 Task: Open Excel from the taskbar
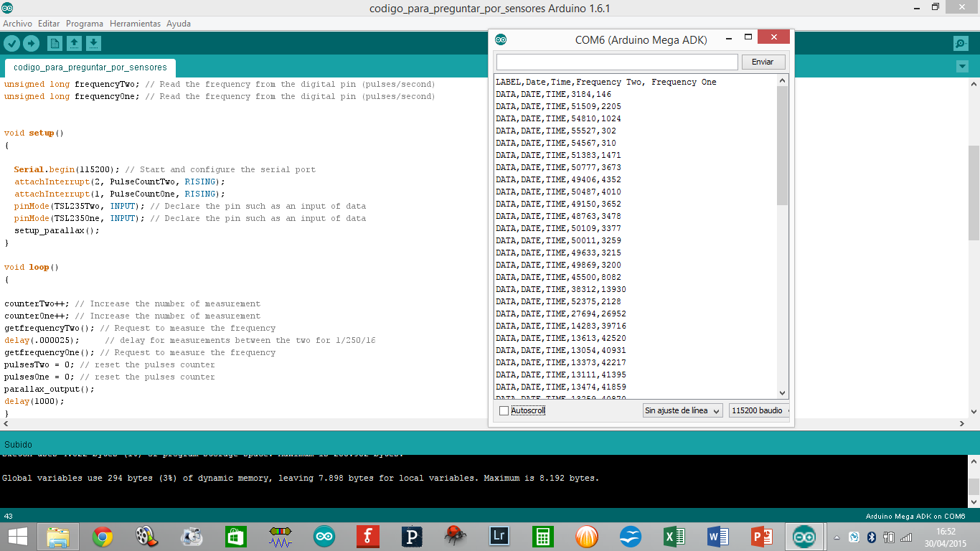674,536
